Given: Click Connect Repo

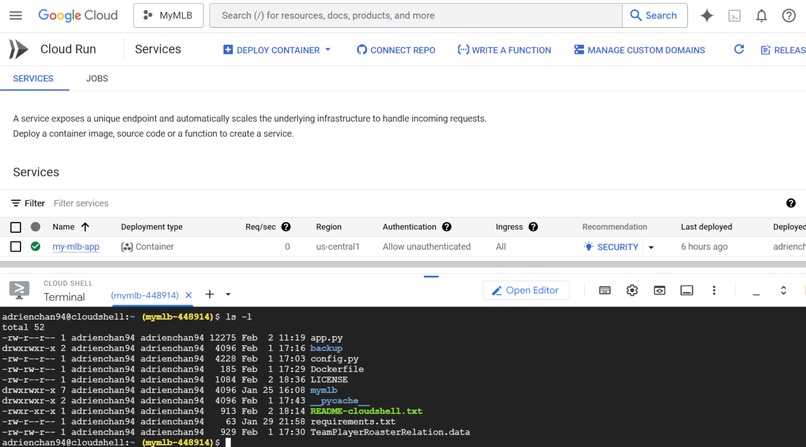Looking at the screenshot, I should [396, 50].
